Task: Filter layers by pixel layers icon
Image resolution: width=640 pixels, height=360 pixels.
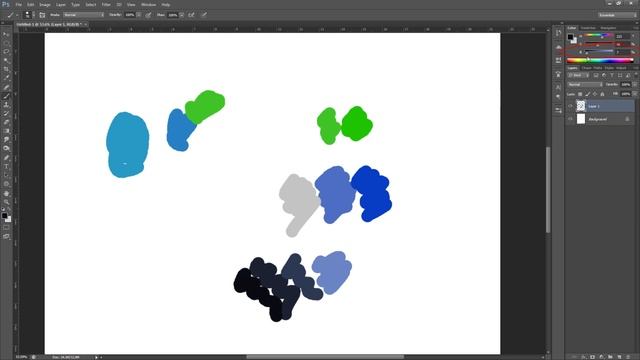Action: [596, 76]
